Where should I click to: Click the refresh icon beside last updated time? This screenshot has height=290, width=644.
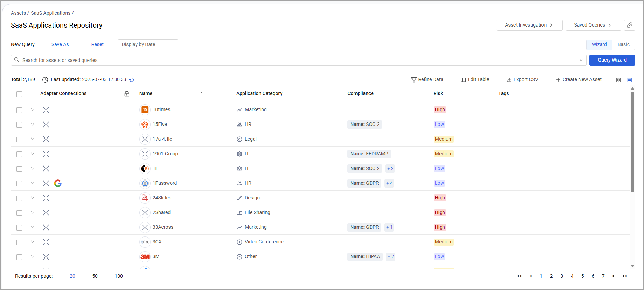(x=132, y=80)
